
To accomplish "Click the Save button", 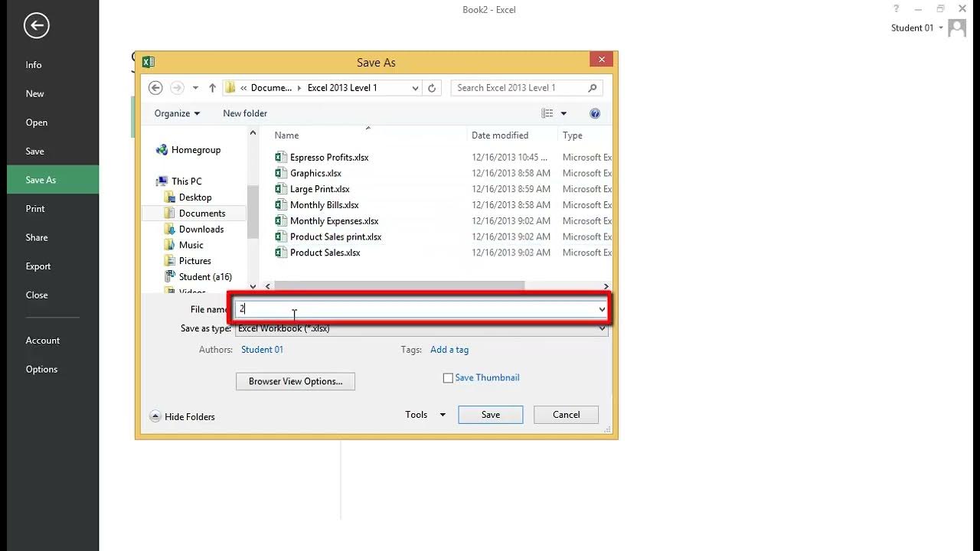I will [491, 415].
